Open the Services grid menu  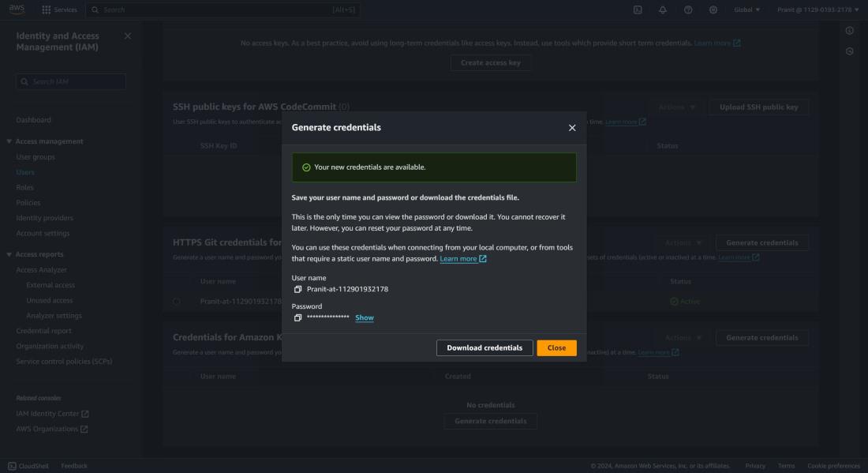(x=59, y=9)
